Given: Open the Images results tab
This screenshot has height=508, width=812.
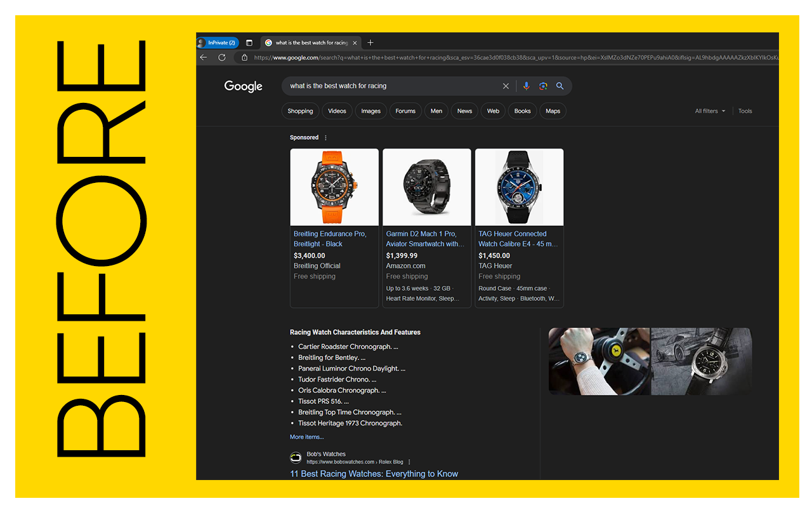Looking at the screenshot, I should [370, 110].
